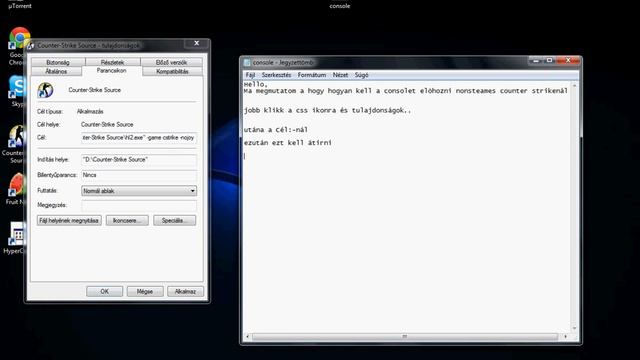This screenshot has height=360, width=640.
Task: Open Súgó menu in Notepad
Action: (362, 75)
